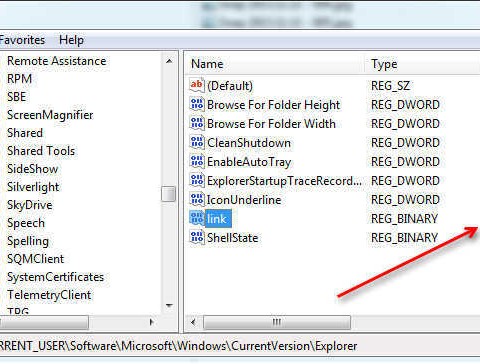Select the SideShow key
Image resolution: width=480 pixels, height=364 pixels.
click(33, 169)
